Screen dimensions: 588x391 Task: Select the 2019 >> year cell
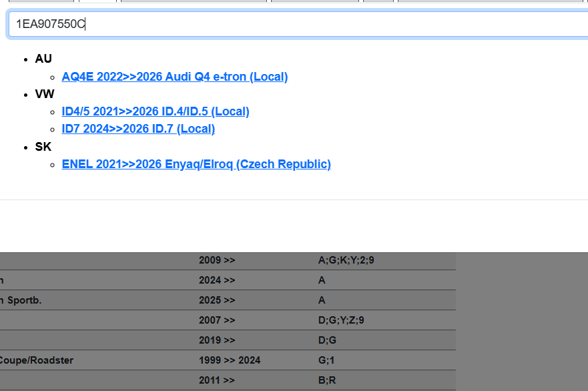click(x=217, y=340)
